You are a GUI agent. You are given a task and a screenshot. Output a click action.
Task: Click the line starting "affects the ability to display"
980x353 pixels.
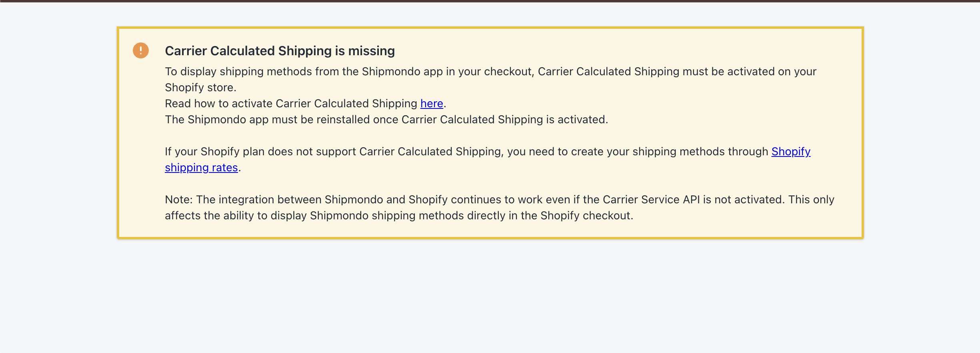(x=398, y=216)
